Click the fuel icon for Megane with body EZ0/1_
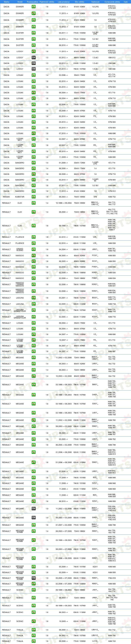 [x=34, y=501]
